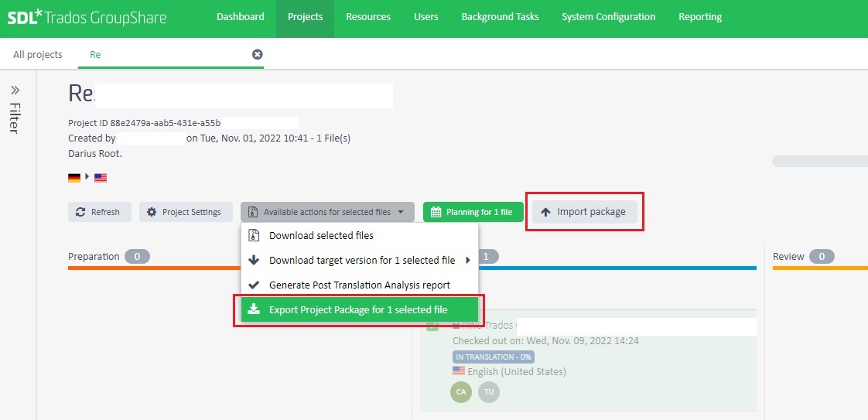
Task: Open the Dashboard page
Action: point(241,16)
